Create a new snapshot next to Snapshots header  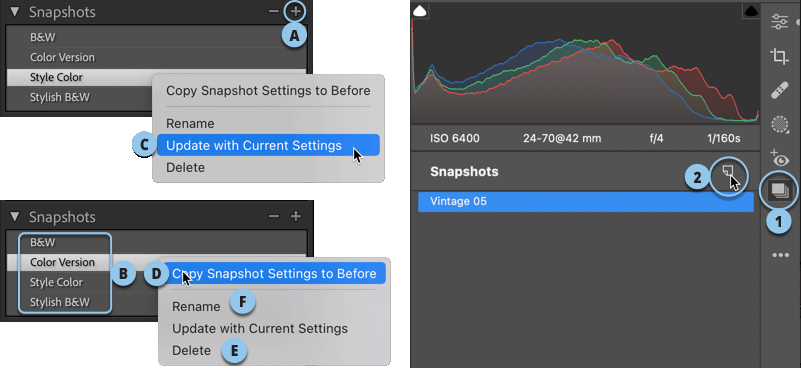729,174
